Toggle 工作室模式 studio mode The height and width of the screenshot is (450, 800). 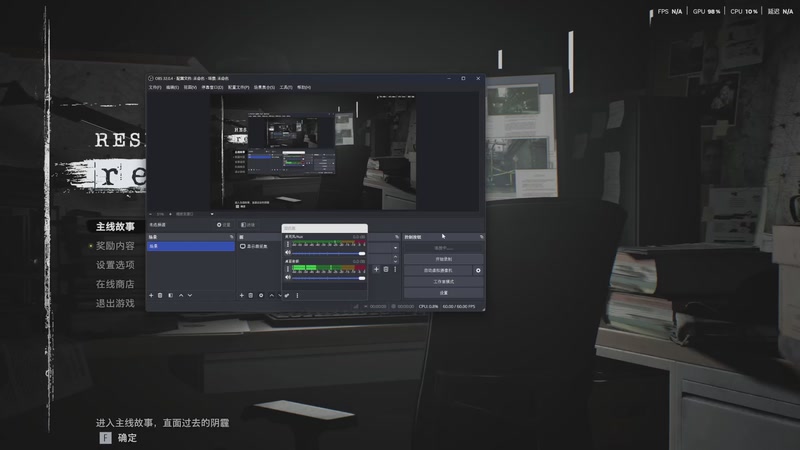click(443, 282)
